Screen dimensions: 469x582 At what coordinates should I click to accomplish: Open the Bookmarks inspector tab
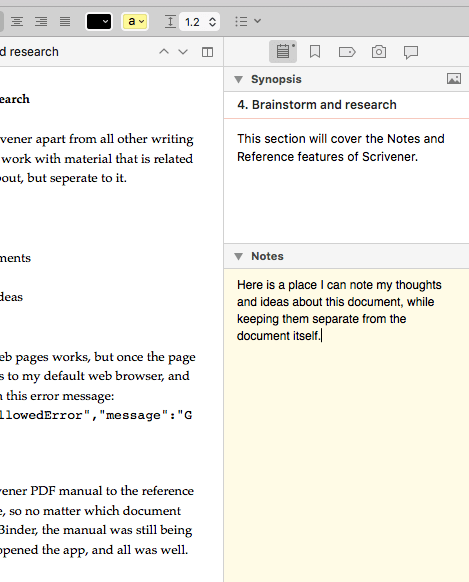click(315, 52)
